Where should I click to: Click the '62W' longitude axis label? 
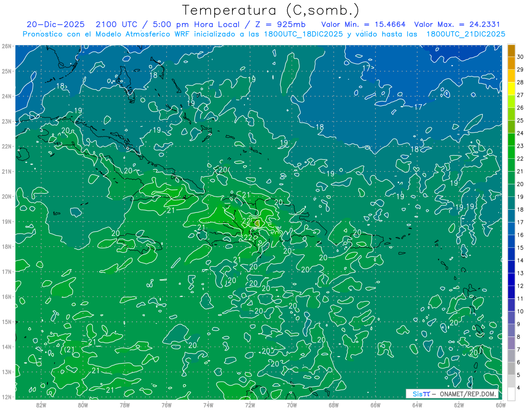(x=459, y=405)
